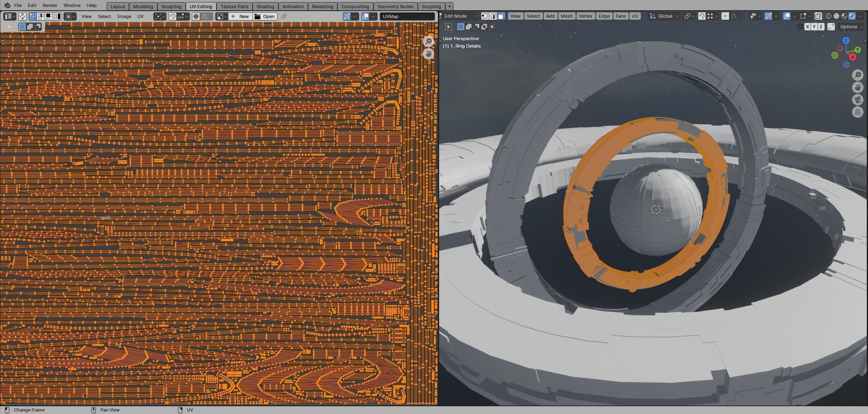
Task: Click the viewport Add button
Action: (550, 16)
